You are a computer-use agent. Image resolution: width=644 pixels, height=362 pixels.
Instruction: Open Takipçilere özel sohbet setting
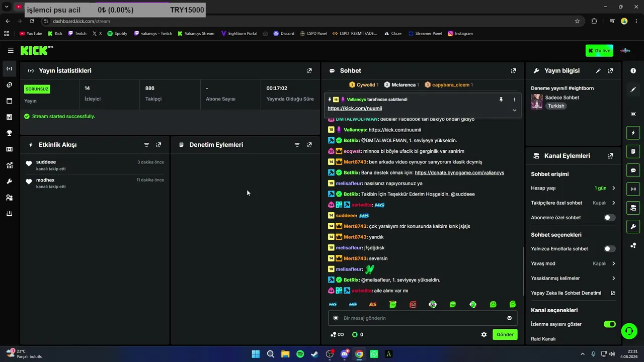coord(573,203)
